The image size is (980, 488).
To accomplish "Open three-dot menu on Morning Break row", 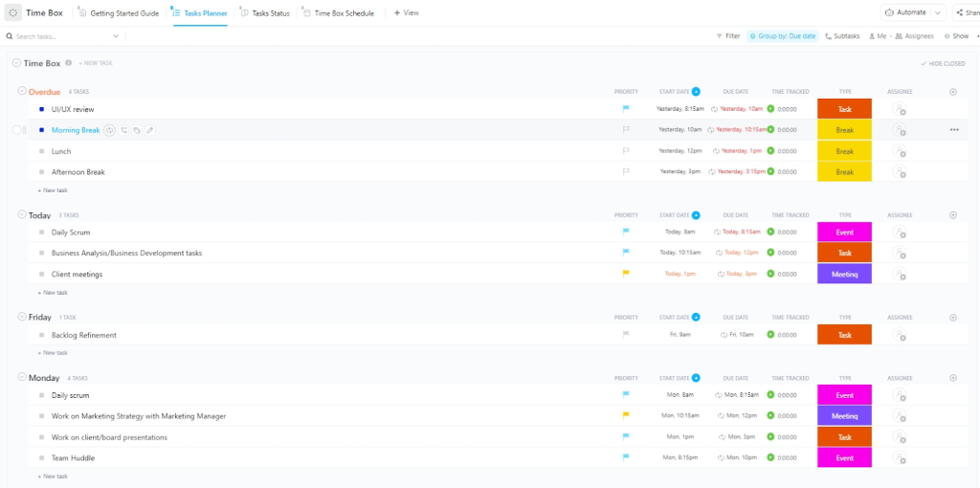I will coord(953,130).
